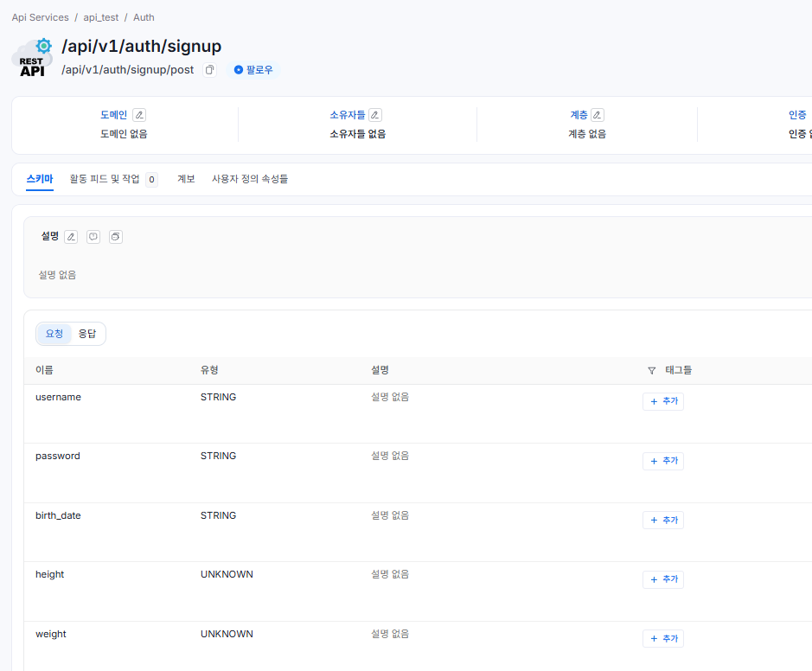812x671 pixels.
Task: Add a tag to the weight row
Action: [x=663, y=639]
